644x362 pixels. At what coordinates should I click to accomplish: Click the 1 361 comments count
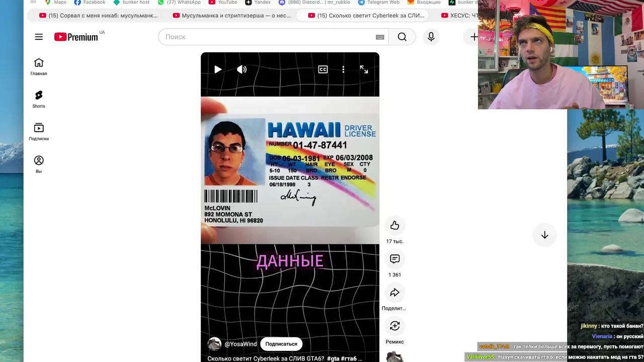tap(395, 275)
